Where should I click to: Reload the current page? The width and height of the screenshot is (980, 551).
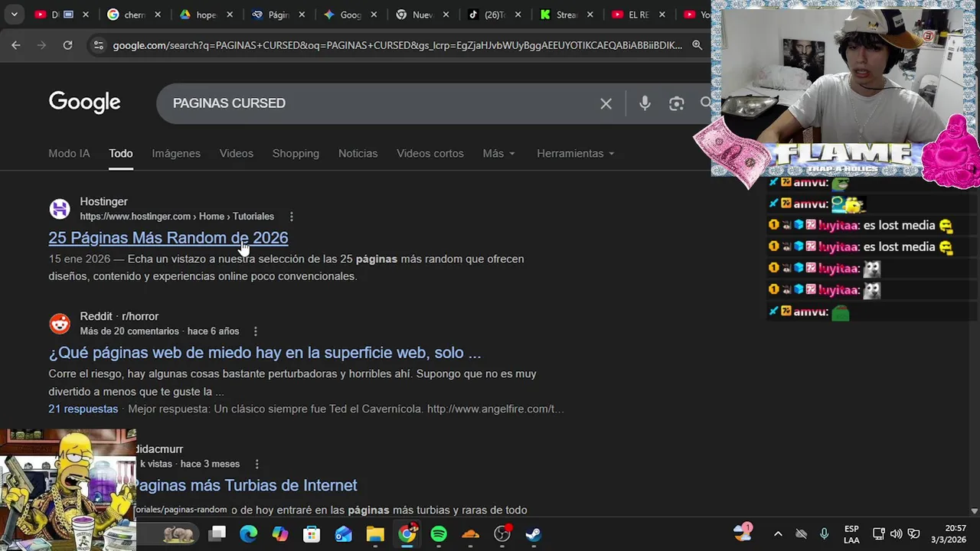click(67, 45)
